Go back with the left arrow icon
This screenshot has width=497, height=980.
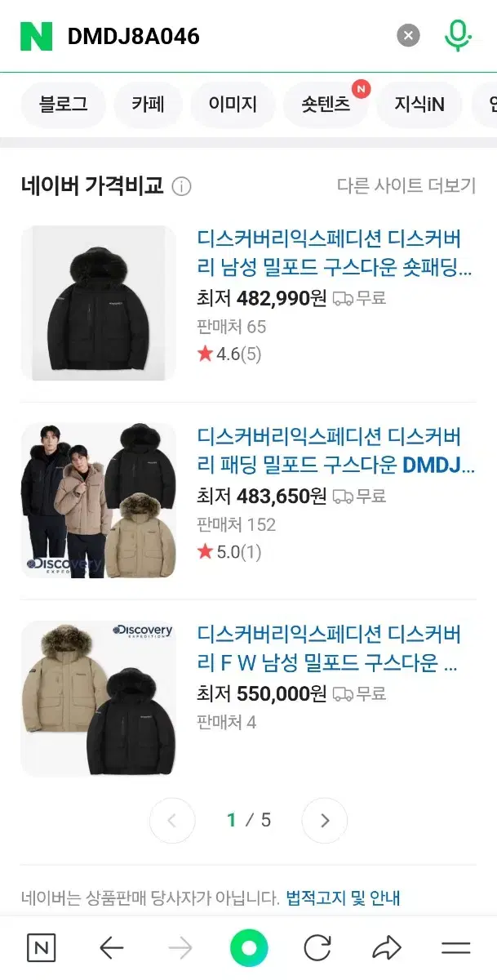tap(111, 947)
